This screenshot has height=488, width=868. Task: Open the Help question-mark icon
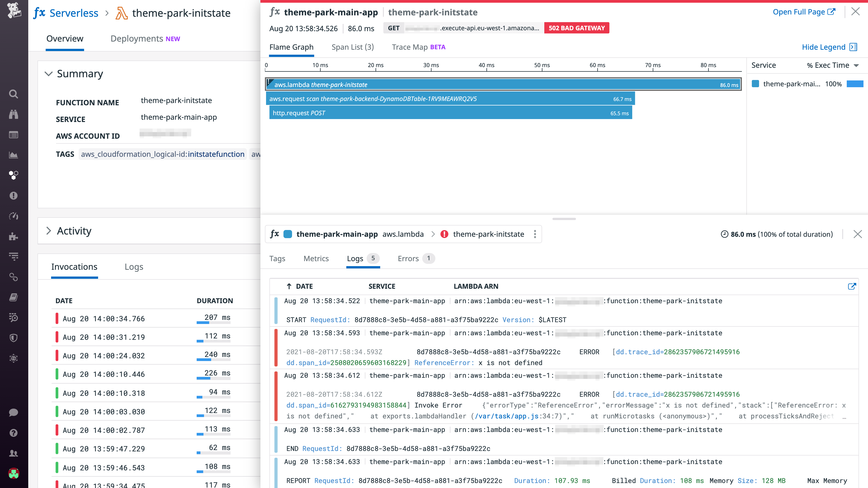pos(14,433)
